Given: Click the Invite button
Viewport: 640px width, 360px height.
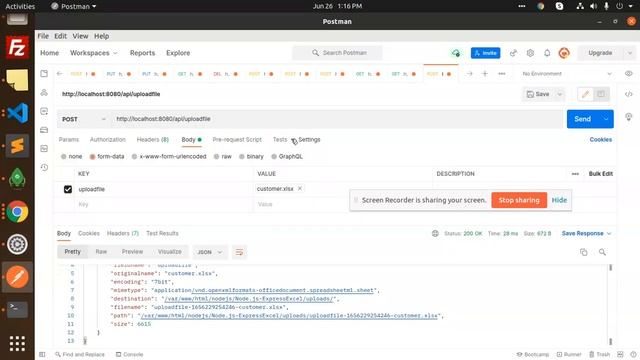Looking at the screenshot, I should click(x=485, y=53).
